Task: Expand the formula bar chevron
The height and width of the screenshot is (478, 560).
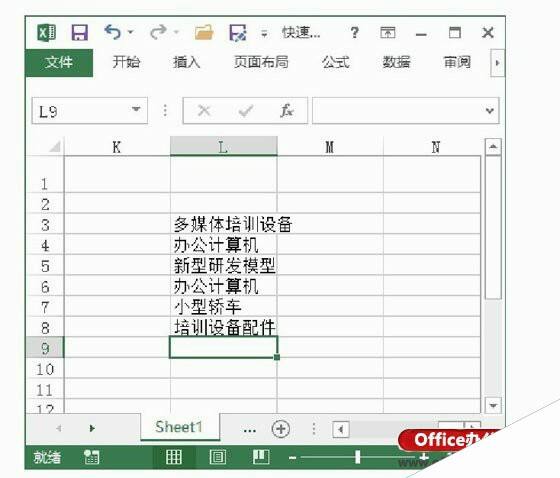Action: coord(490,111)
